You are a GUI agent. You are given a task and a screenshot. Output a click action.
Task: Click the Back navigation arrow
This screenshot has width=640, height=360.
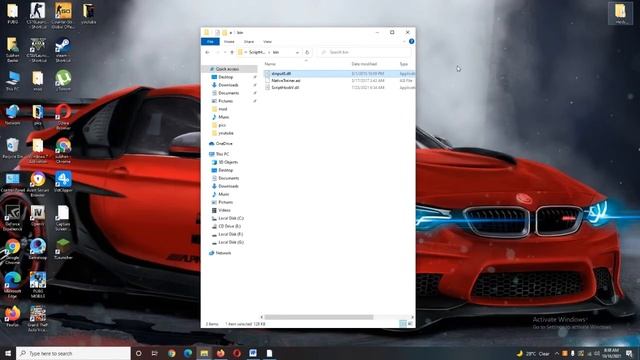point(207,52)
